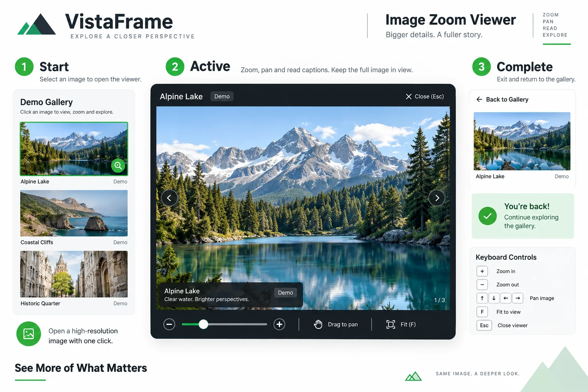Zoom in with the plus button
This screenshot has height=392, width=588.
click(279, 324)
